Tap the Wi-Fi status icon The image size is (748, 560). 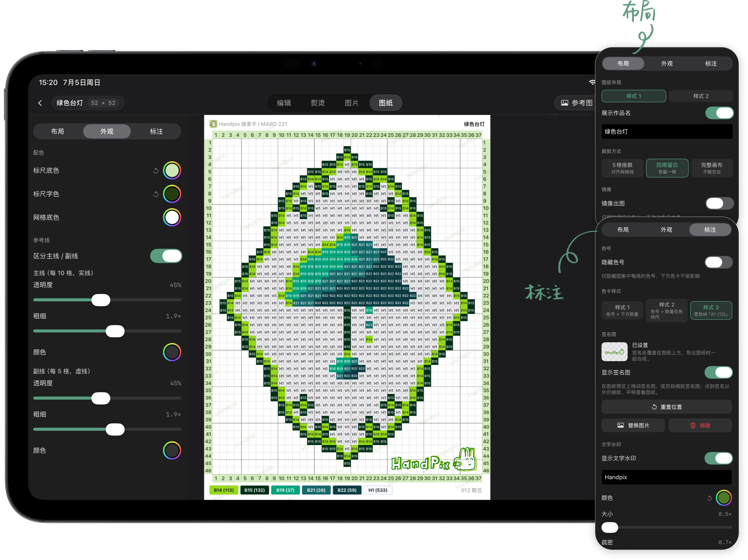click(592, 82)
